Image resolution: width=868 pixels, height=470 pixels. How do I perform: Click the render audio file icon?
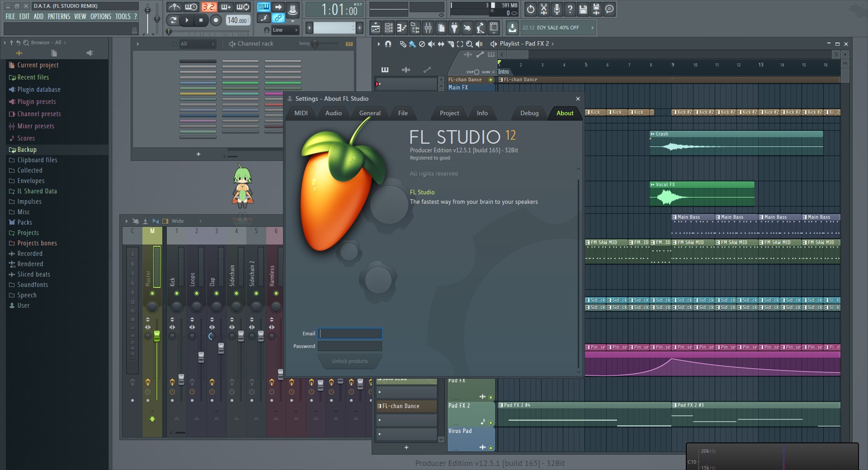[596, 9]
